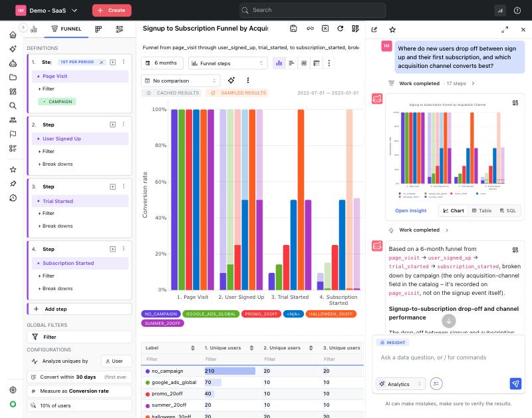Open the pin icon in left sidebar
The height and width of the screenshot is (418, 532).
(13, 184)
